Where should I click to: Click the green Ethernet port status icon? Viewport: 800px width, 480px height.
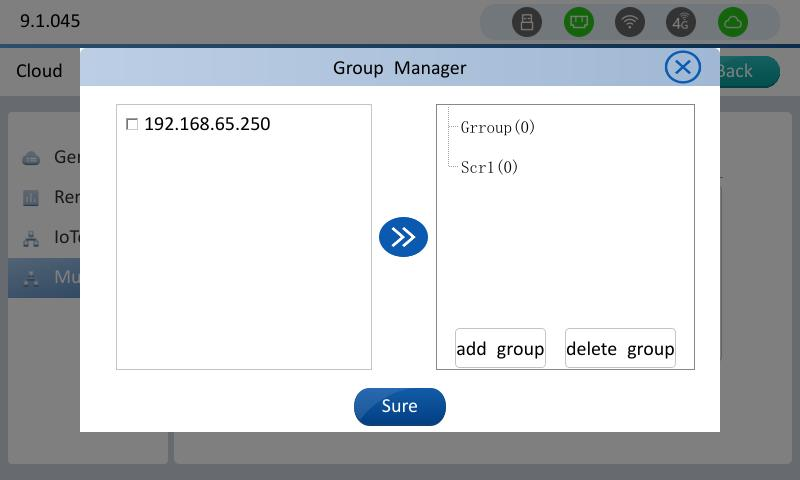[578, 22]
